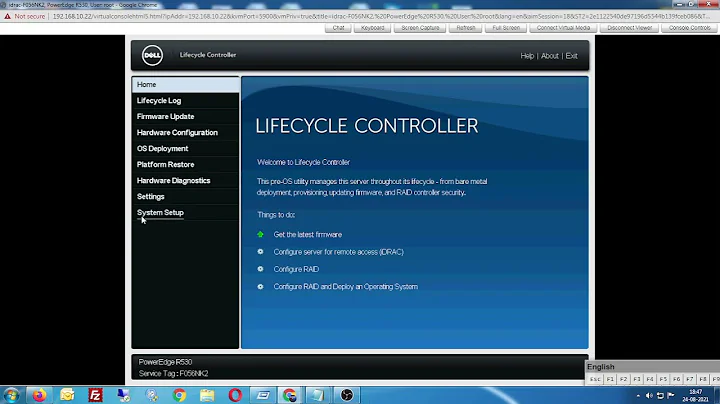Viewport: 720px width, 404px height.
Task: Click the console Refresh button
Action: point(466,28)
